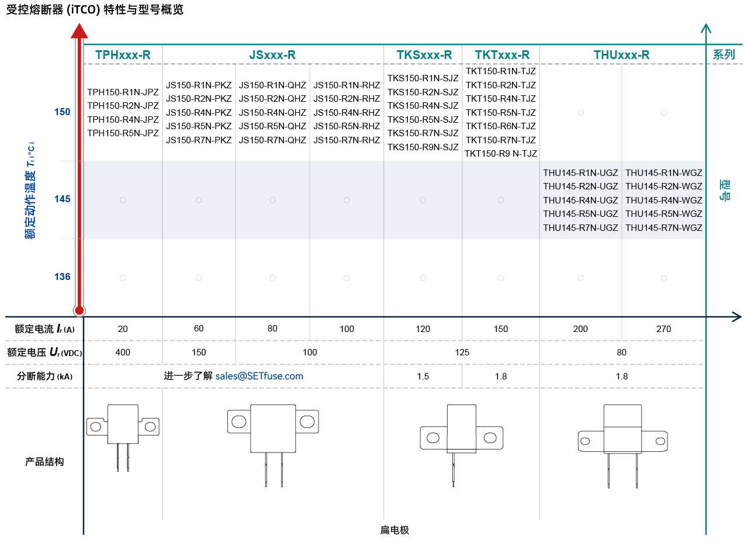Click the 扁电极 caption
Image resolution: width=748 pixels, height=560 pixels.
pyautogui.click(x=394, y=530)
